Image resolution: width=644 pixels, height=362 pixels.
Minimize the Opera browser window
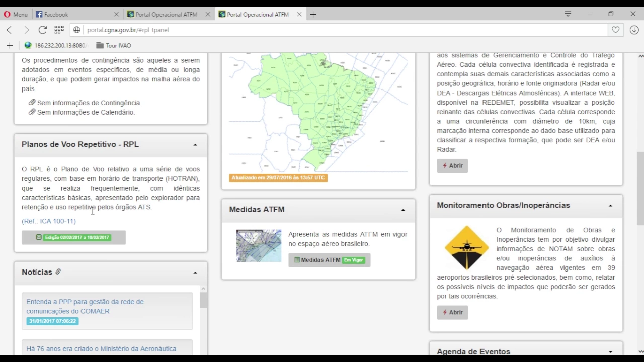pos(590,14)
